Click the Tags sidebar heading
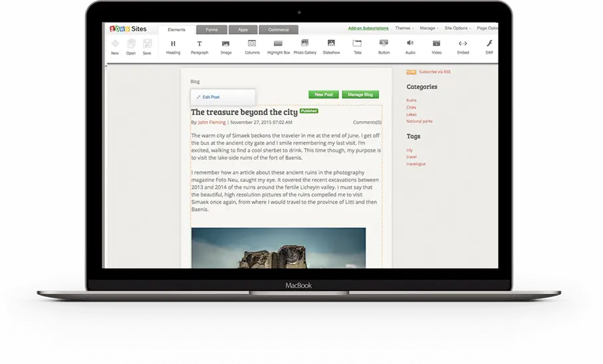603x364 pixels. pos(414,136)
